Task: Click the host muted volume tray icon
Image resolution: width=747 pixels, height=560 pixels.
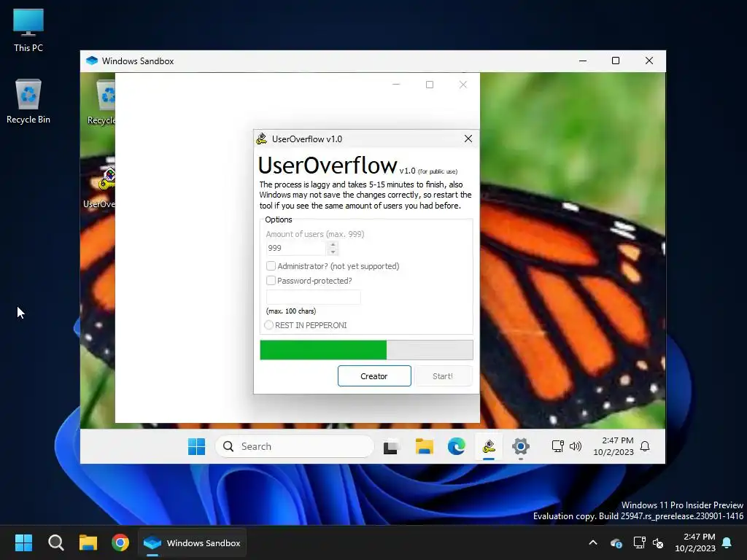Action: click(x=658, y=542)
